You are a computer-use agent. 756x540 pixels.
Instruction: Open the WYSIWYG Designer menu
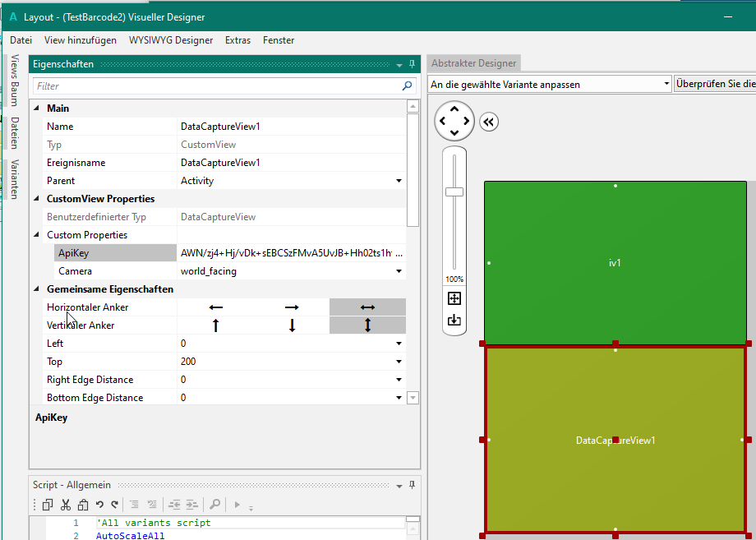pyautogui.click(x=171, y=40)
